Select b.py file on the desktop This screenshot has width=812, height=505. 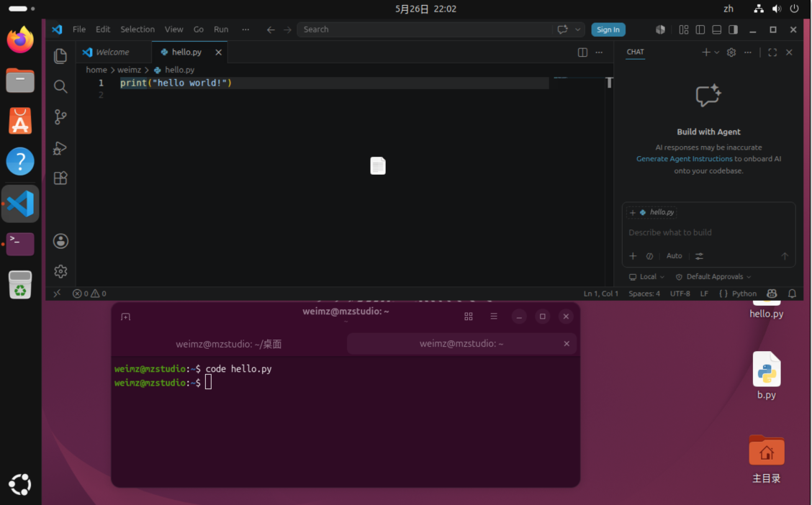pyautogui.click(x=767, y=376)
